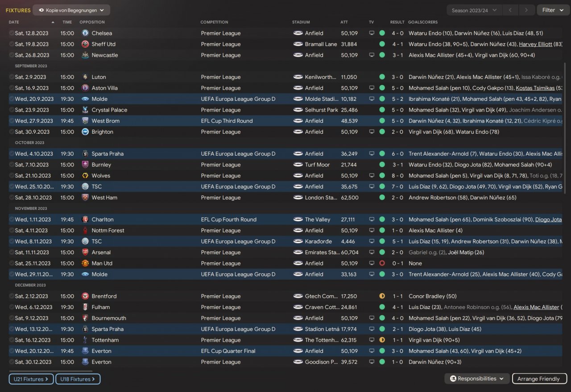571x392 pixels.
Task: Click the red loss indicator for Man Utd
Action: click(382, 263)
